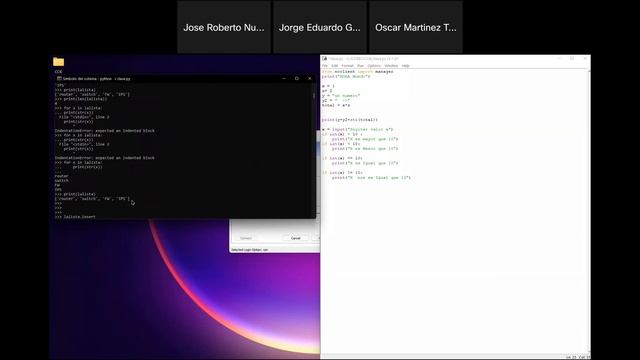Image resolution: width=640 pixels, height=360 pixels.
Task: Open the Edit menu in IDLE
Action: 335,66
